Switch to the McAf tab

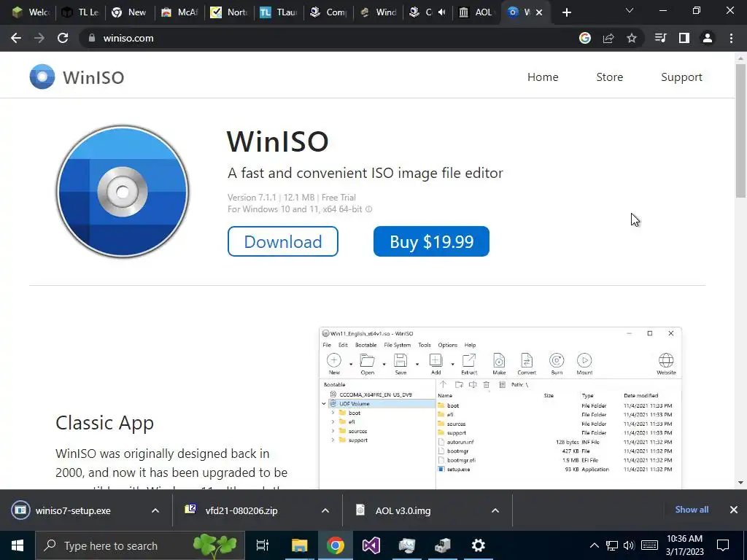(x=179, y=12)
